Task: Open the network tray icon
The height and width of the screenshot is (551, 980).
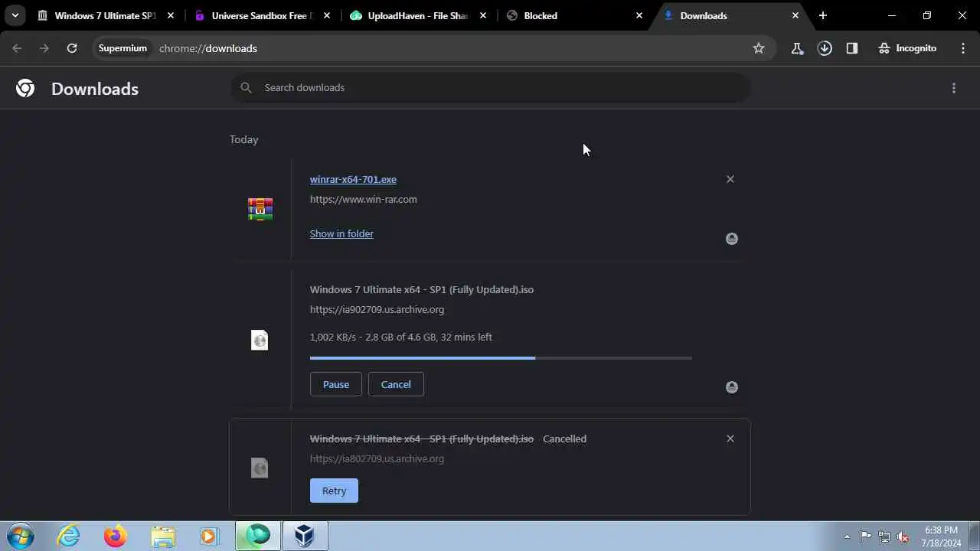Action: [x=884, y=536]
